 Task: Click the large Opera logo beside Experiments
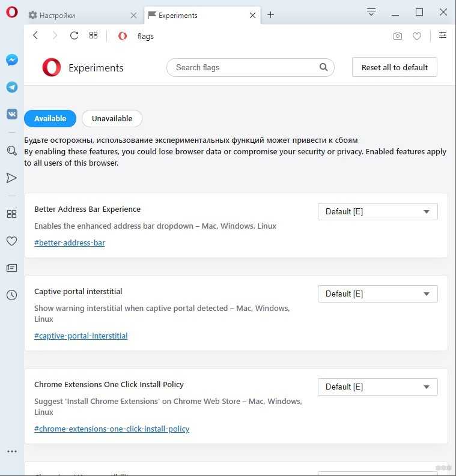point(51,67)
